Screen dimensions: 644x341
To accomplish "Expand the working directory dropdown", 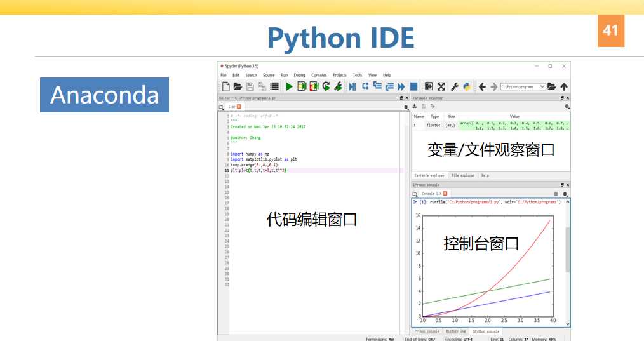I will coord(542,86).
